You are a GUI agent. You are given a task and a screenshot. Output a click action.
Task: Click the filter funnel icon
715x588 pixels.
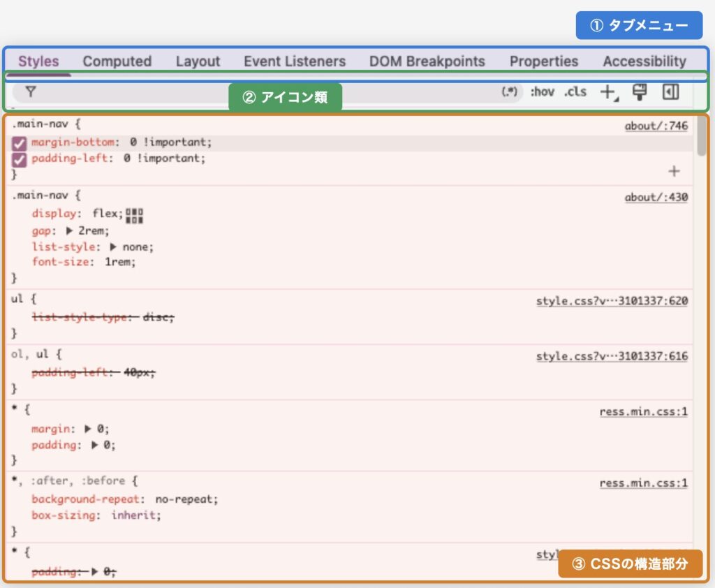pyautogui.click(x=31, y=92)
